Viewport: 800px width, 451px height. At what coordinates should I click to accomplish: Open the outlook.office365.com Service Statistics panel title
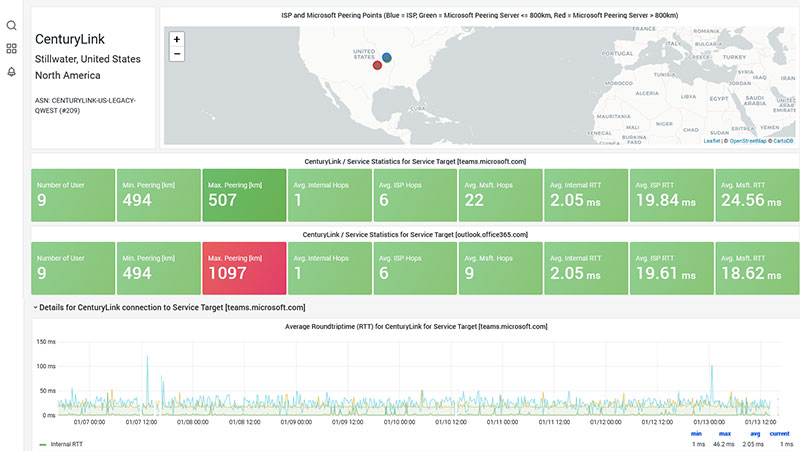(x=415, y=235)
